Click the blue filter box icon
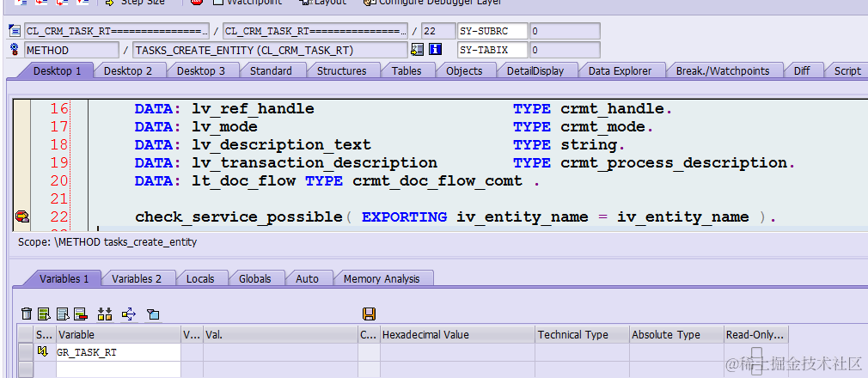868x378 pixels. 153,314
